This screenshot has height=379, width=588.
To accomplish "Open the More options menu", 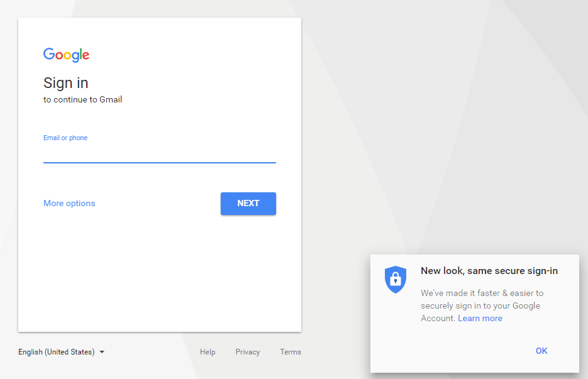I will (69, 203).
